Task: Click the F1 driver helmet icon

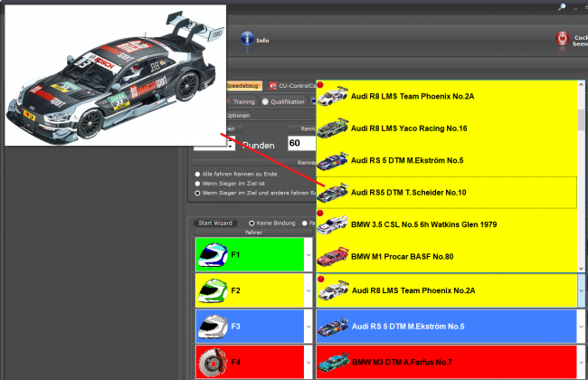Action: coord(213,255)
